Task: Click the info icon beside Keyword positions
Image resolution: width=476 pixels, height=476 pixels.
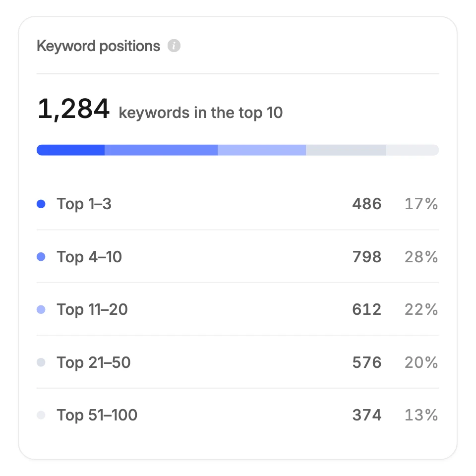Action: click(x=174, y=46)
